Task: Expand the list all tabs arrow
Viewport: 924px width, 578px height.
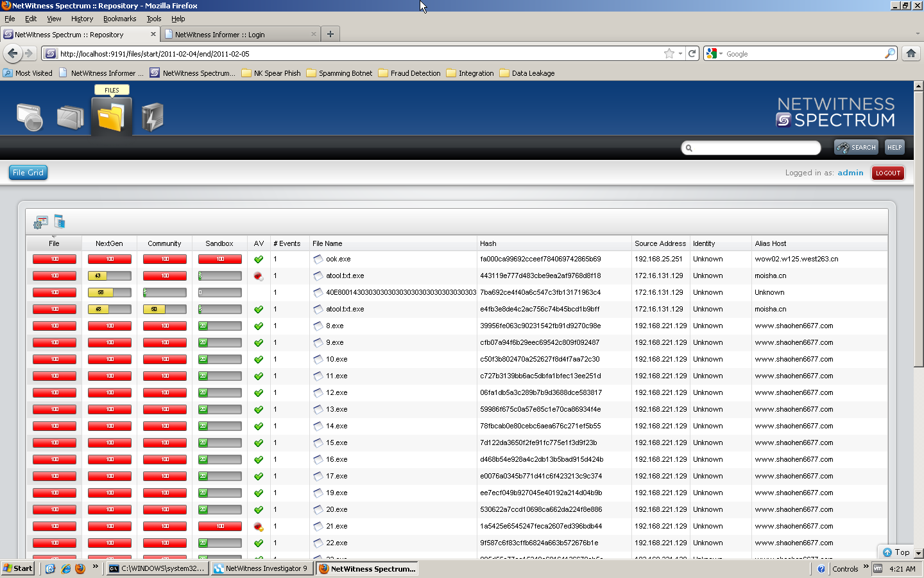Action: [918, 34]
